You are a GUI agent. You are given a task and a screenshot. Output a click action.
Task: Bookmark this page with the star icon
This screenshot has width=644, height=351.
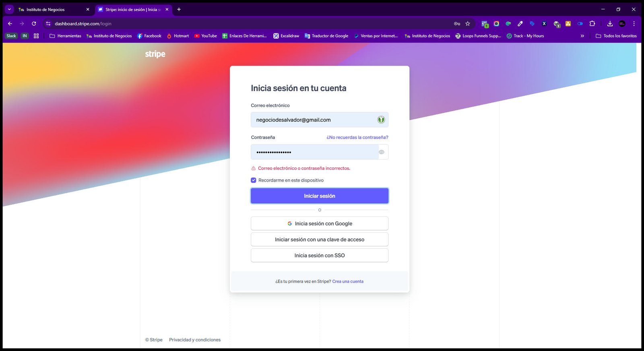(x=468, y=24)
